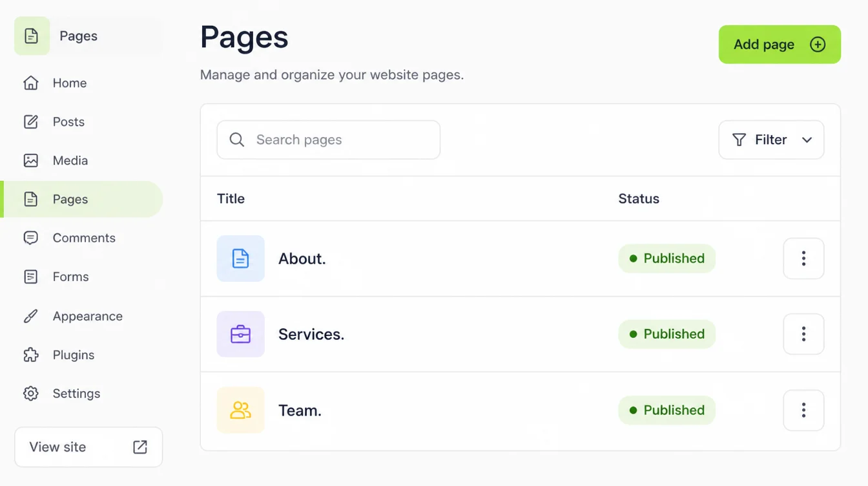Viewport: 868px width, 486px height.
Task: Open Settings in the sidebar
Action: coord(82,394)
